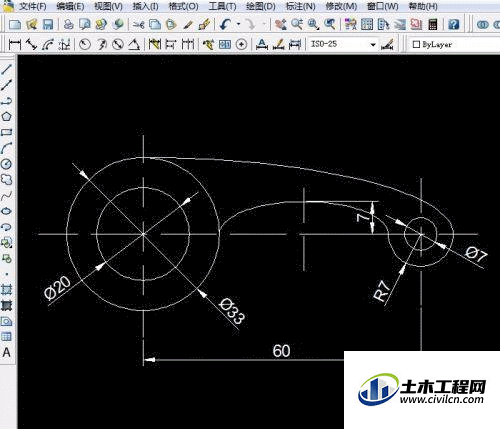The image size is (500, 429).
Task: Select the Arc Length dimension tool
Action: (x=48, y=44)
